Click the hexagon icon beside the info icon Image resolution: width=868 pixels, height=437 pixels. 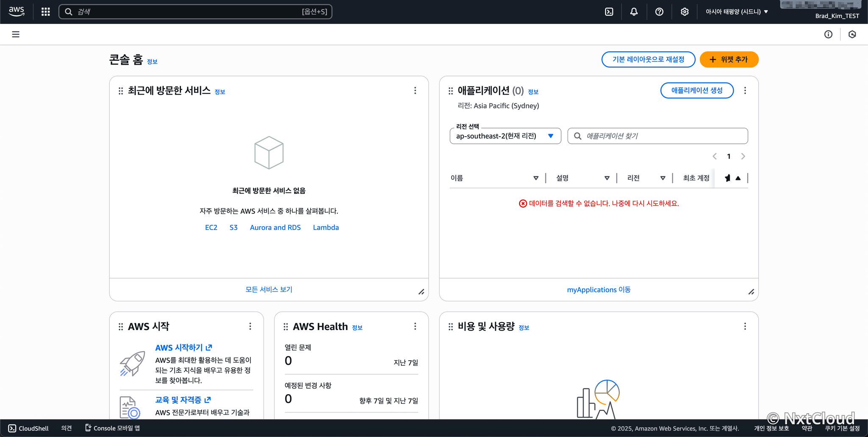[x=852, y=34]
